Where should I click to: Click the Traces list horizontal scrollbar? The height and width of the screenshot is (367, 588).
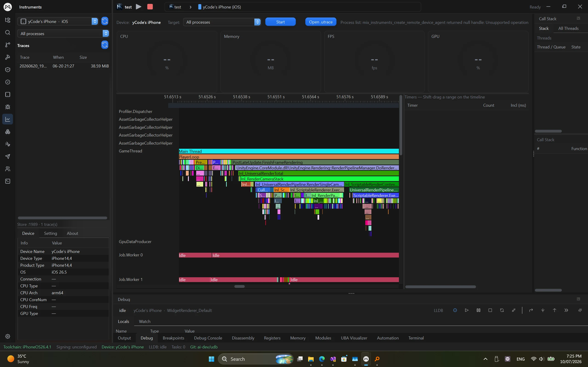62,218
